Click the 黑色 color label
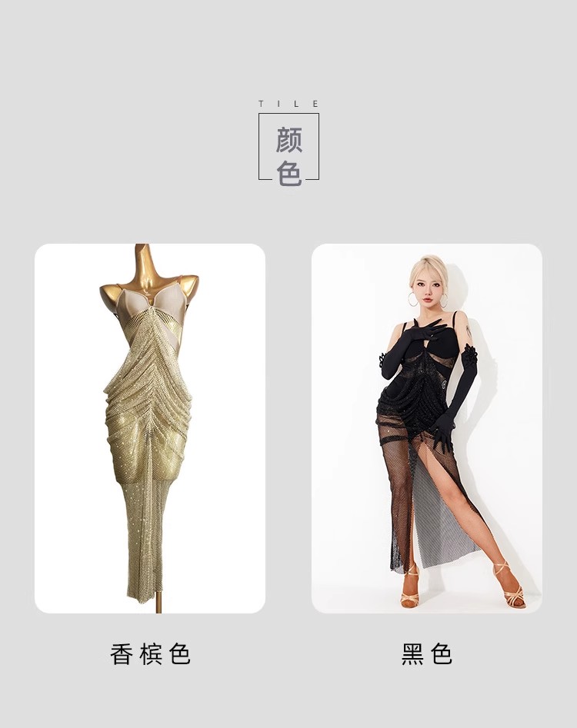 426,654
